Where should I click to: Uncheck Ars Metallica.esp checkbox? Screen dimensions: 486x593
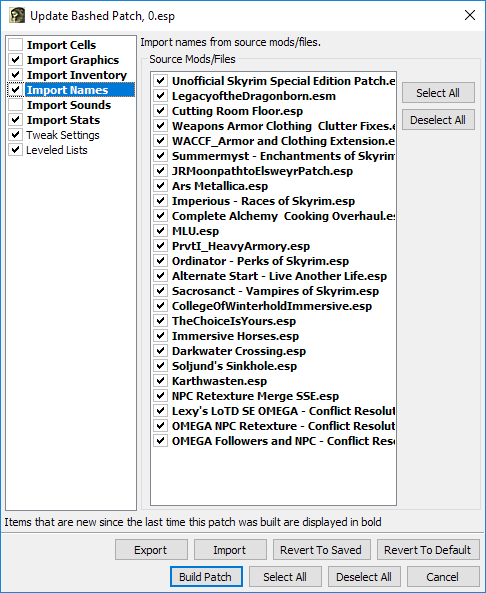[160, 186]
